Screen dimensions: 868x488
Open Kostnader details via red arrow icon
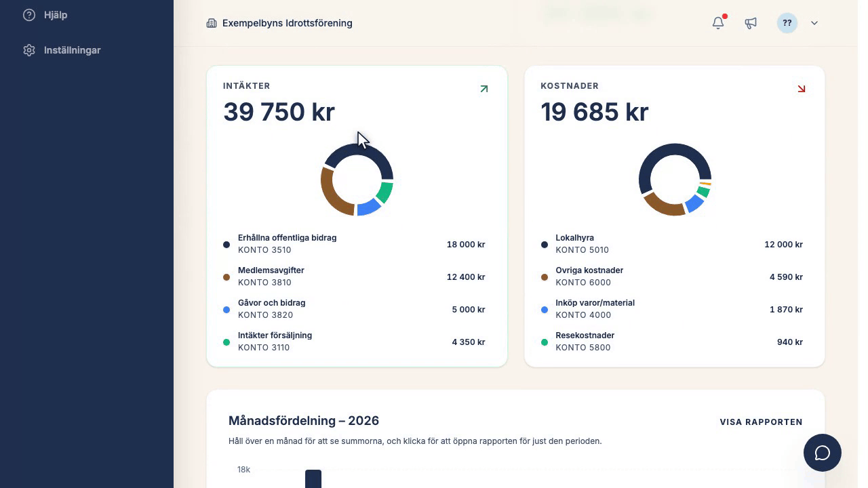tap(802, 89)
